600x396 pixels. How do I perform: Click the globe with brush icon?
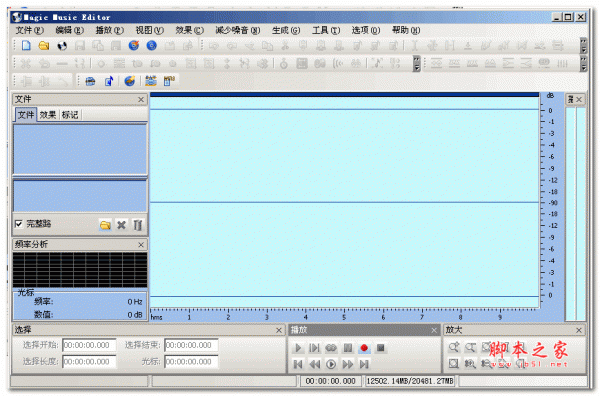(x=130, y=81)
